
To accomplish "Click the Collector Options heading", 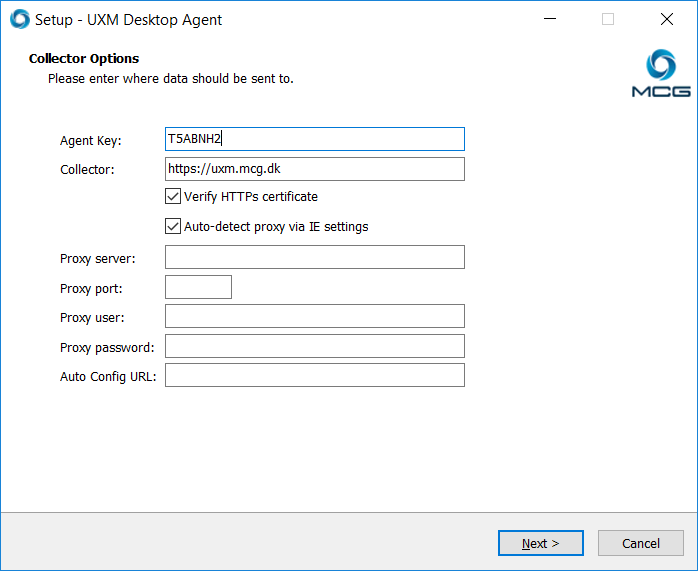I will 84,59.
